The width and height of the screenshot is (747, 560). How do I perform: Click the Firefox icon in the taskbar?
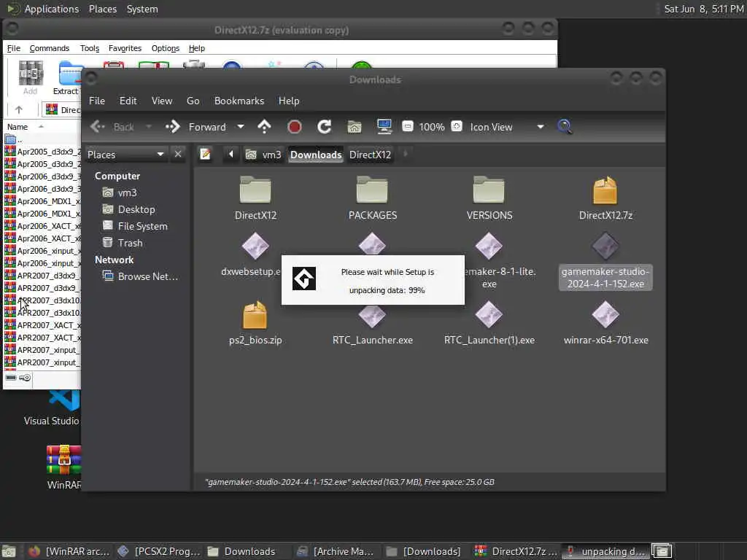click(x=34, y=551)
